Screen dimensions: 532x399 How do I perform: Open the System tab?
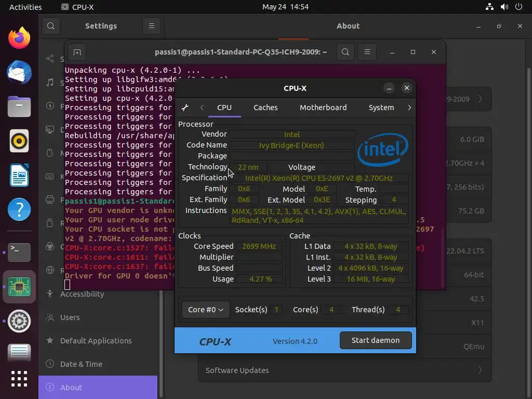pos(381,108)
